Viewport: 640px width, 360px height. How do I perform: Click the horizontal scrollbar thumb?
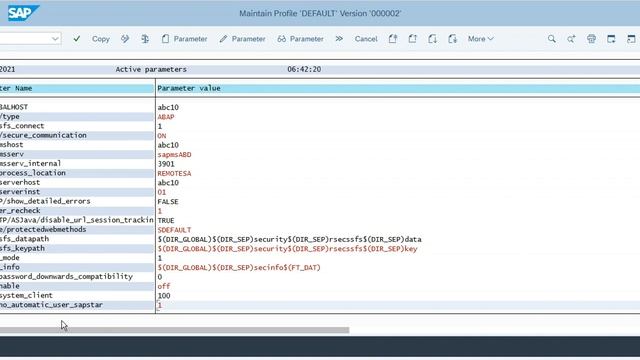tap(174, 330)
